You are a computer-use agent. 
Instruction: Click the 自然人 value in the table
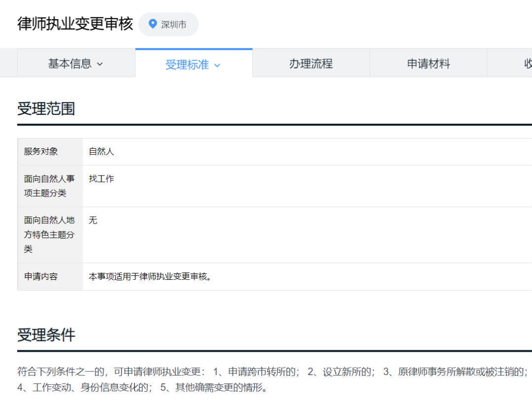point(101,152)
